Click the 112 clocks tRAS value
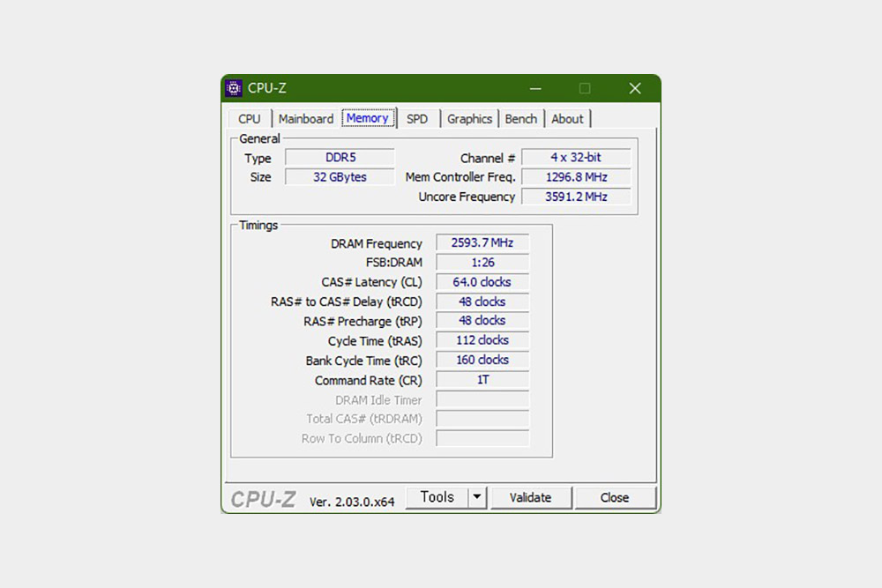Screen dimensions: 882x588 [x=482, y=340]
